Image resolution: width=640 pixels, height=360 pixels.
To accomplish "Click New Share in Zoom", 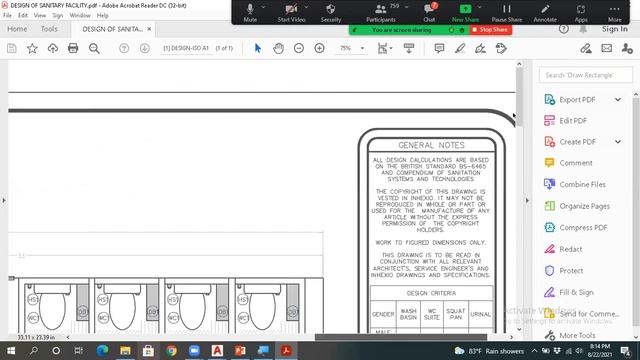I will [x=465, y=13].
